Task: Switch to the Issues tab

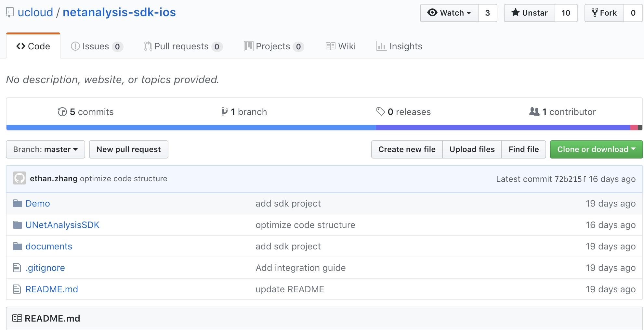Action: (96, 46)
